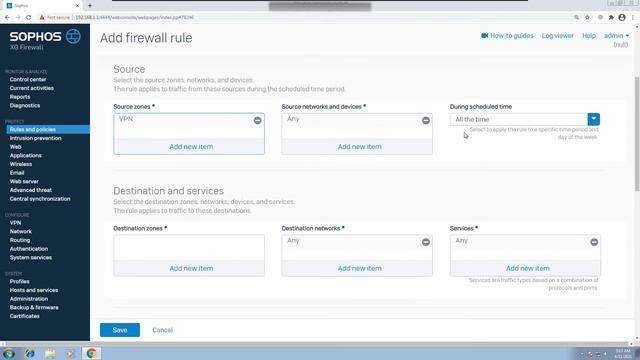Open a new browser tab

click(90, 6)
